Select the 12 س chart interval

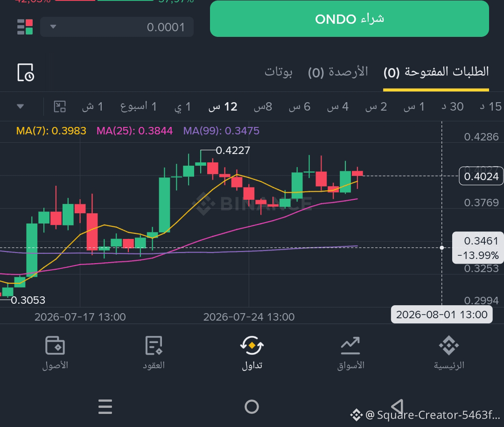click(x=223, y=106)
